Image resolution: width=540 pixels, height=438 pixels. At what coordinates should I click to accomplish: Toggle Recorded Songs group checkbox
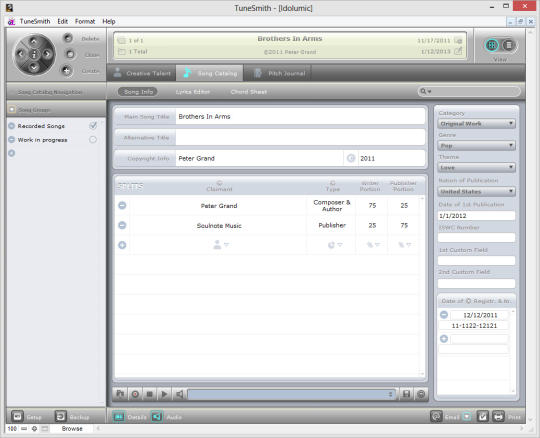pos(93,125)
